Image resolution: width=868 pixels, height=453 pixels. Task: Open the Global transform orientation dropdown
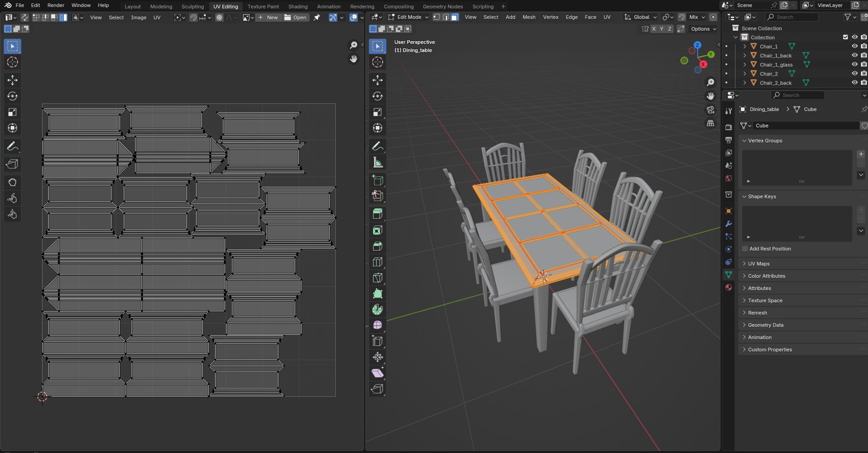pyautogui.click(x=641, y=17)
